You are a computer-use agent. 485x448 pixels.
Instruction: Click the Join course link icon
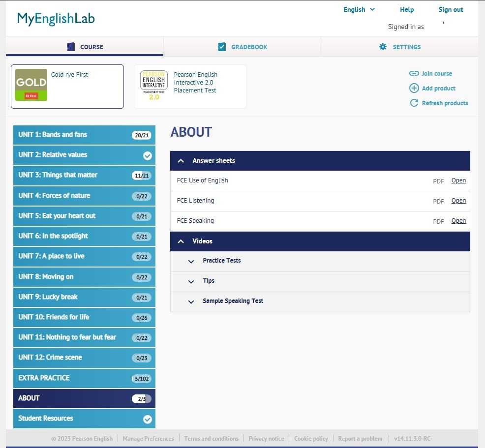[x=414, y=74]
